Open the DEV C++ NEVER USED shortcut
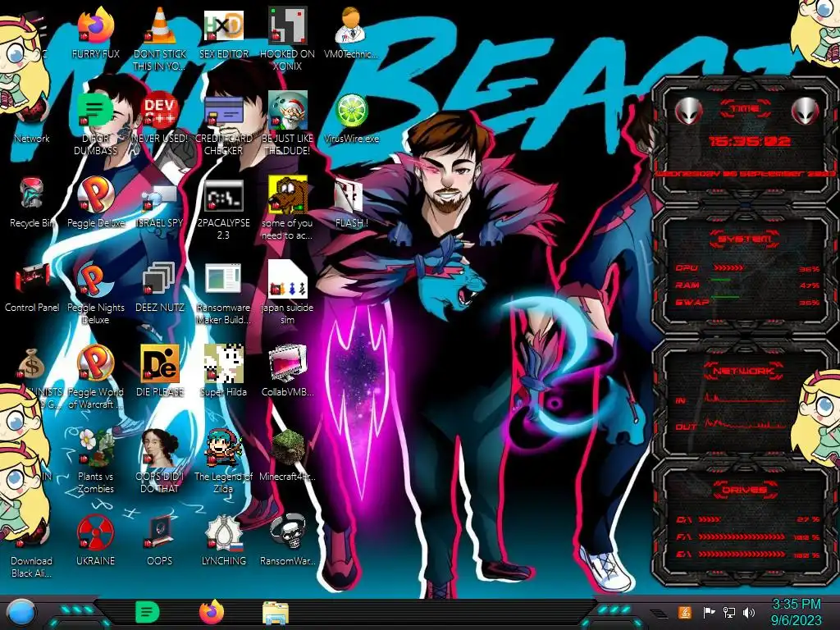This screenshot has width=840, height=630. 160,111
